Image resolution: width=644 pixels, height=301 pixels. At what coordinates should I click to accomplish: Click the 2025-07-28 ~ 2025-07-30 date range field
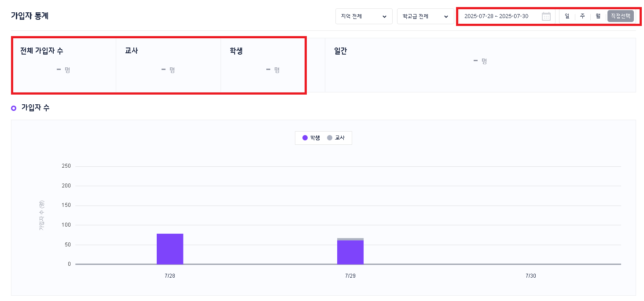click(x=496, y=16)
